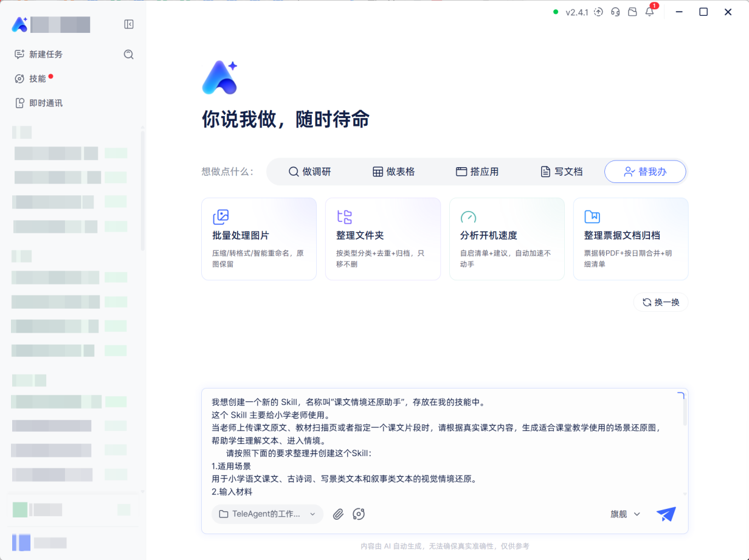This screenshot has width=749, height=560.
Task: Open the folder icon in title bar
Action: click(x=633, y=12)
